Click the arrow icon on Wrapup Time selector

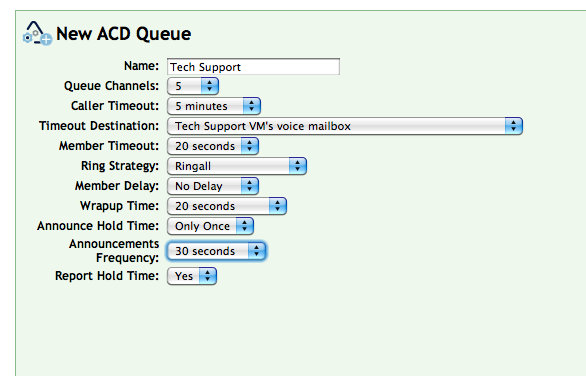tap(278, 206)
